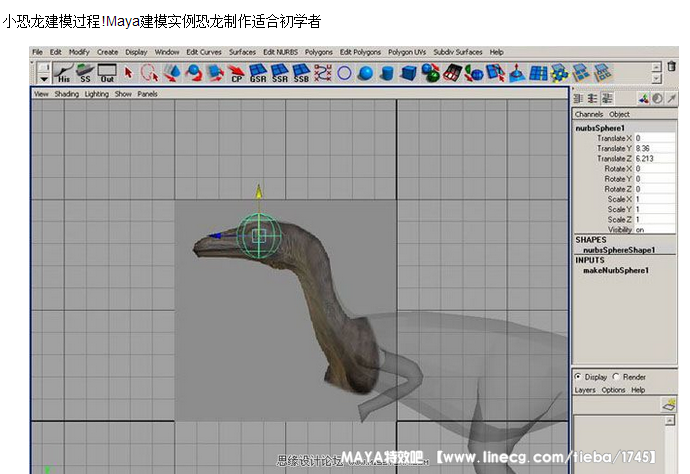This screenshot has height=474, width=690.
Task: Open the layer editor Options menu
Action: click(613, 390)
